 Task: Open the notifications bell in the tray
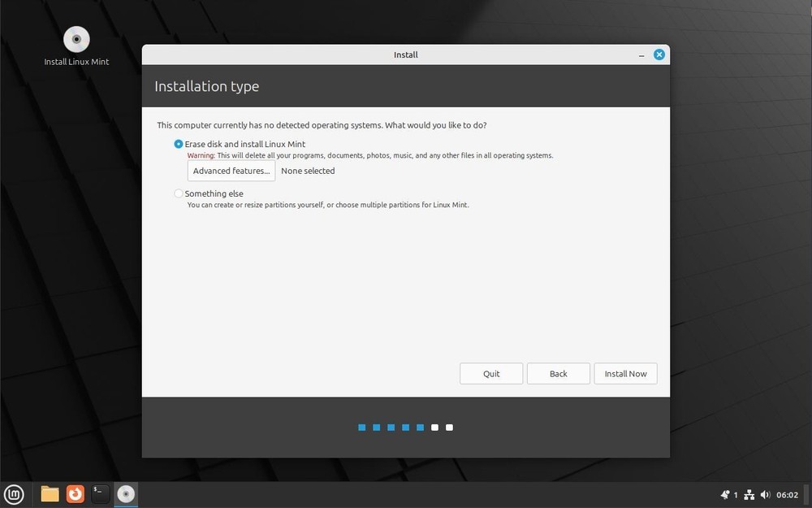pyautogui.click(x=723, y=494)
